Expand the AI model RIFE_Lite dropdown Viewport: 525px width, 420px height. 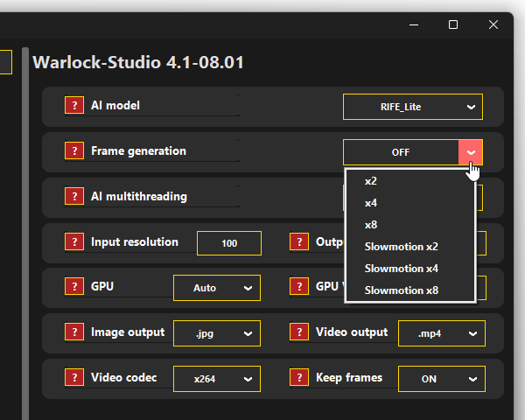click(x=413, y=107)
